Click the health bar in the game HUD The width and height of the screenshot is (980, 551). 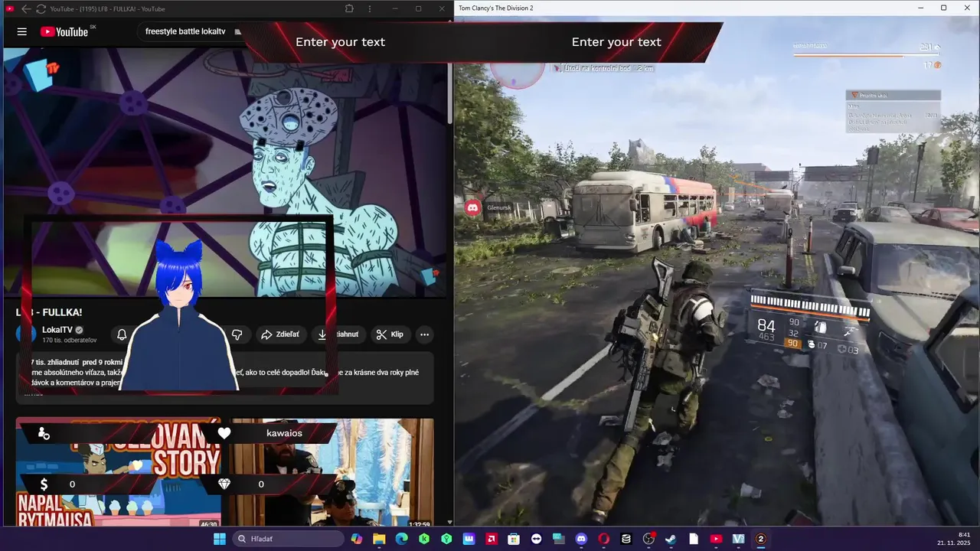click(x=811, y=310)
